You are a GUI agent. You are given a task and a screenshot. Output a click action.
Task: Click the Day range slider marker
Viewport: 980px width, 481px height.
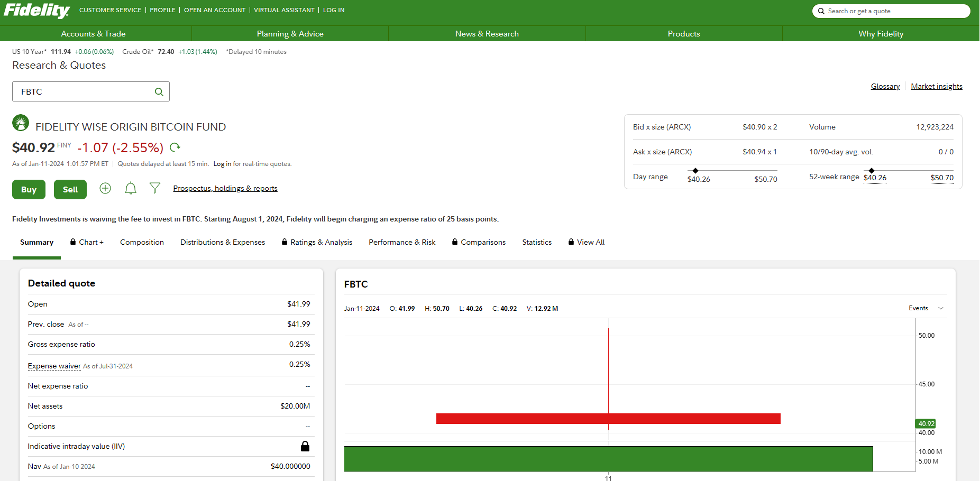tap(695, 171)
